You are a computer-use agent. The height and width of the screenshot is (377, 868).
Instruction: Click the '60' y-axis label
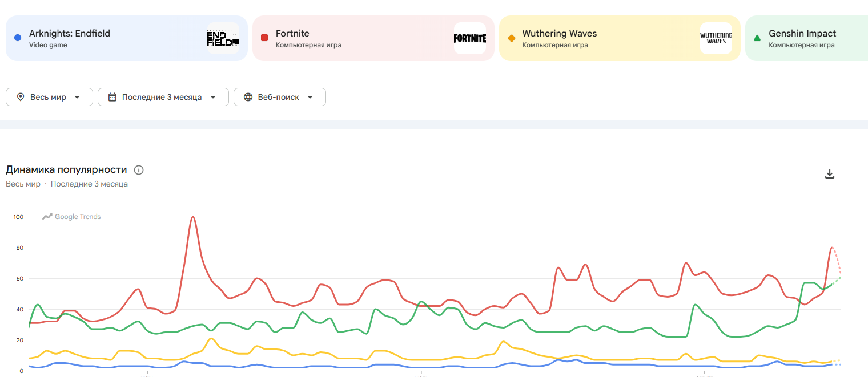pyautogui.click(x=19, y=279)
